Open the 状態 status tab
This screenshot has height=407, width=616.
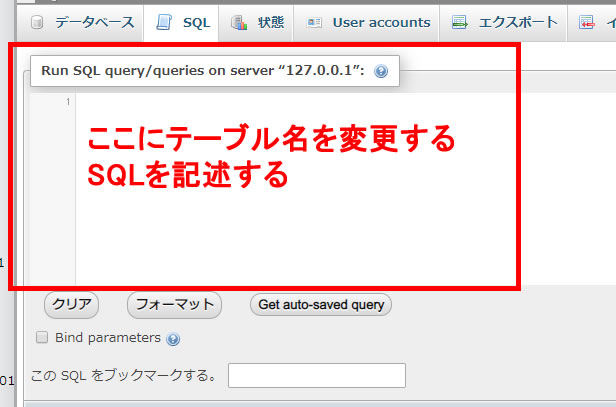click(x=270, y=22)
